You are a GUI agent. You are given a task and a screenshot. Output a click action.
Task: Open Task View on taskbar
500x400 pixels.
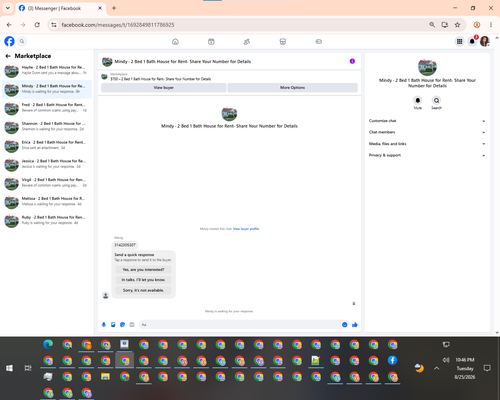pyautogui.click(x=28, y=368)
